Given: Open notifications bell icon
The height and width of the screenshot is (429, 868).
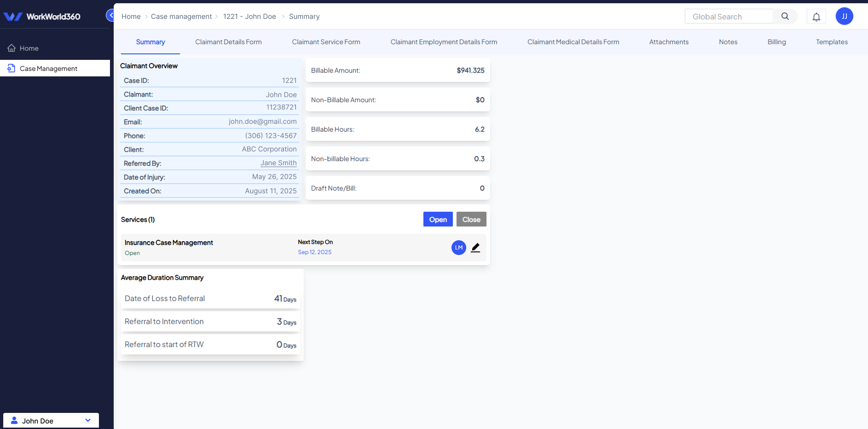Looking at the screenshot, I should pyautogui.click(x=816, y=17).
